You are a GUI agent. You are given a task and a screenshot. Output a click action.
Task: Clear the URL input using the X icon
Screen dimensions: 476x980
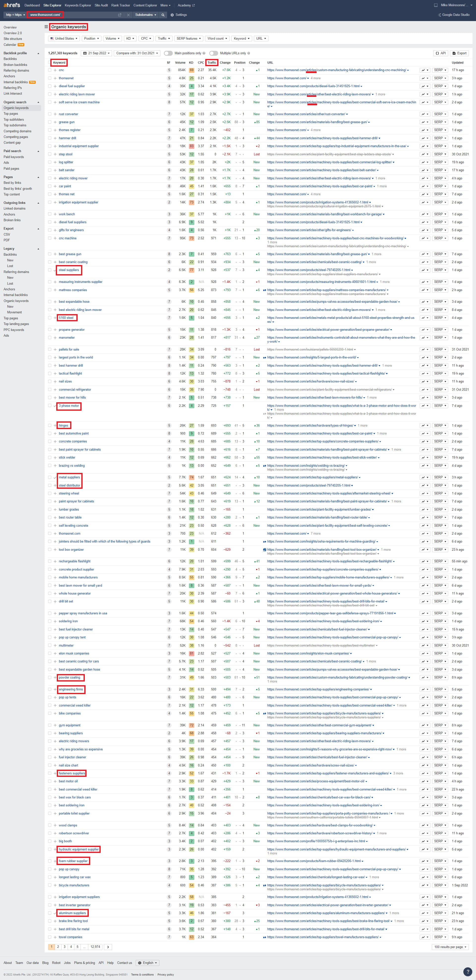(129, 15)
